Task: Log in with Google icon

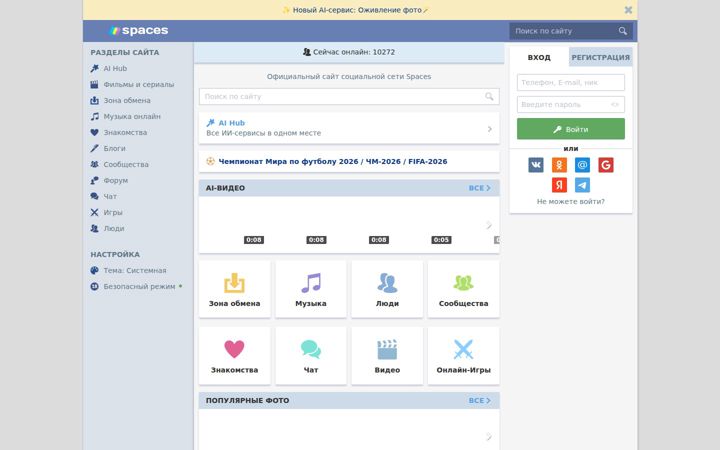Action: click(x=606, y=165)
